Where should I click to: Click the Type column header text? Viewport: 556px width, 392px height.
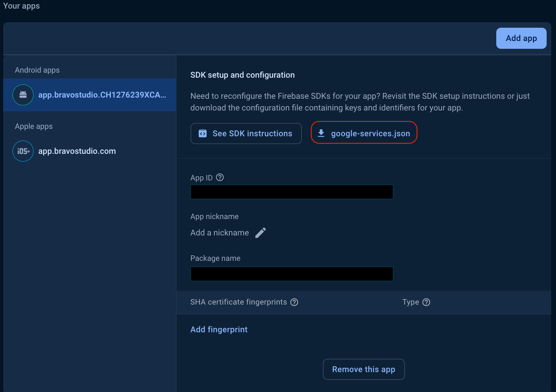pyautogui.click(x=411, y=302)
